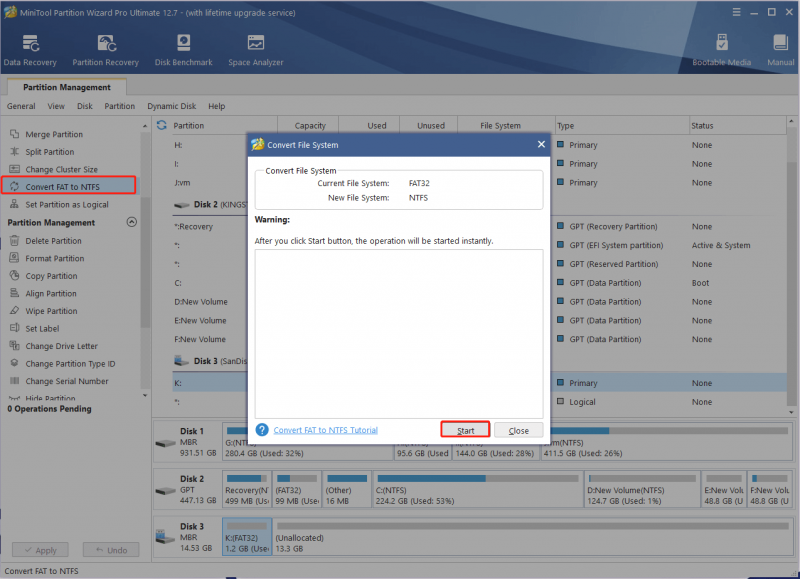The width and height of the screenshot is (800, 579).
Task: Click the hamburger menu icon in the title bar
Action: pos(736,12)
